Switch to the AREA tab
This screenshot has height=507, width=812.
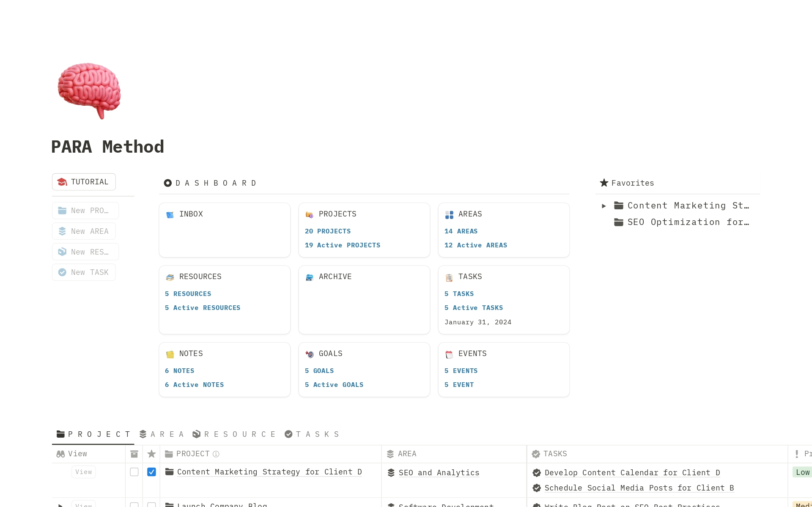[x=162, y=434]
